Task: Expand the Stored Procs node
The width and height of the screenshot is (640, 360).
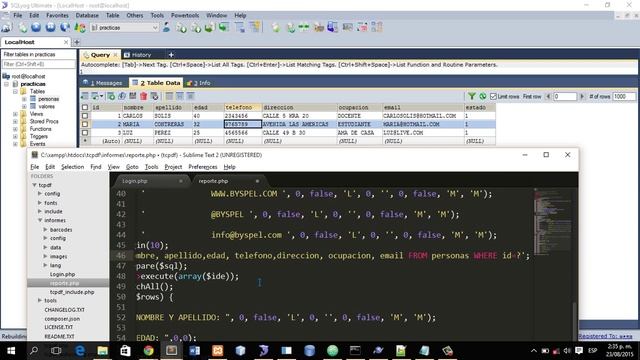Action: point(16,122)
